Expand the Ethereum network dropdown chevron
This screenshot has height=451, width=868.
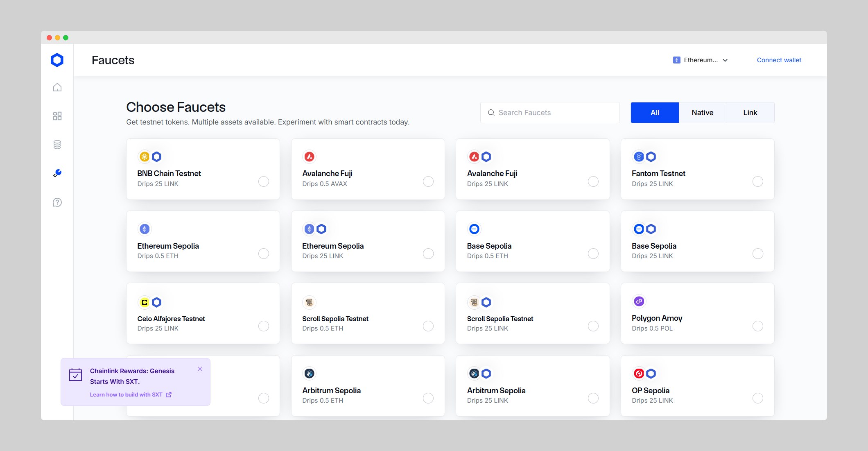[x=725, y=60]
